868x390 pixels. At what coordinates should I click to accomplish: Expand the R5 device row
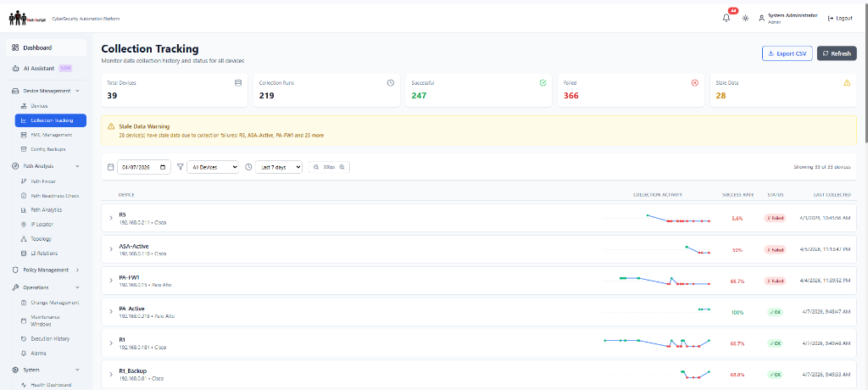[111, 218]
